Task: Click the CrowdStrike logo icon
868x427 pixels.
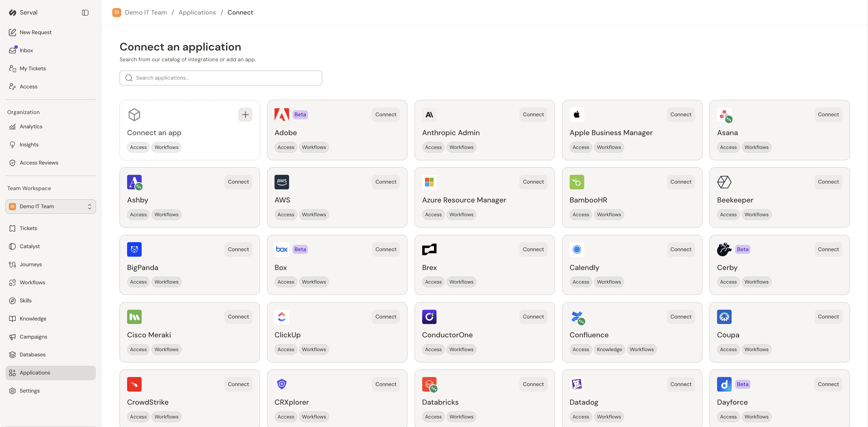Action: [x=134, y=384]
